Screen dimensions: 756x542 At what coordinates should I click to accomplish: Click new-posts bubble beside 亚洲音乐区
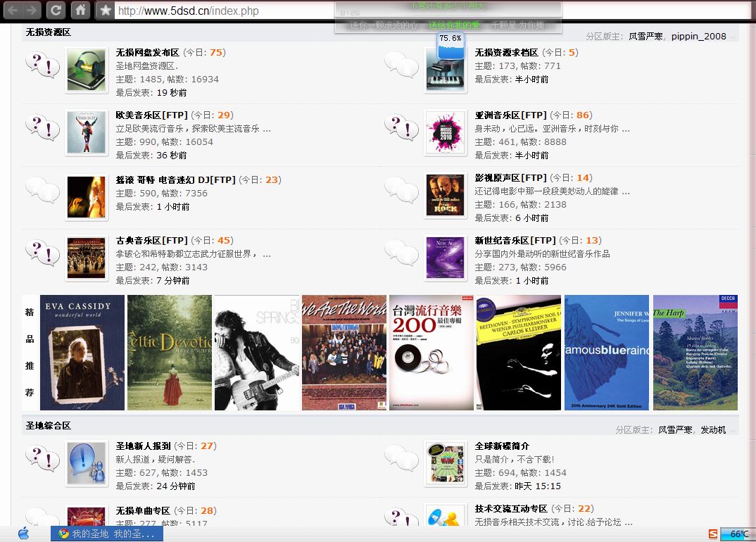click(402, 127)
